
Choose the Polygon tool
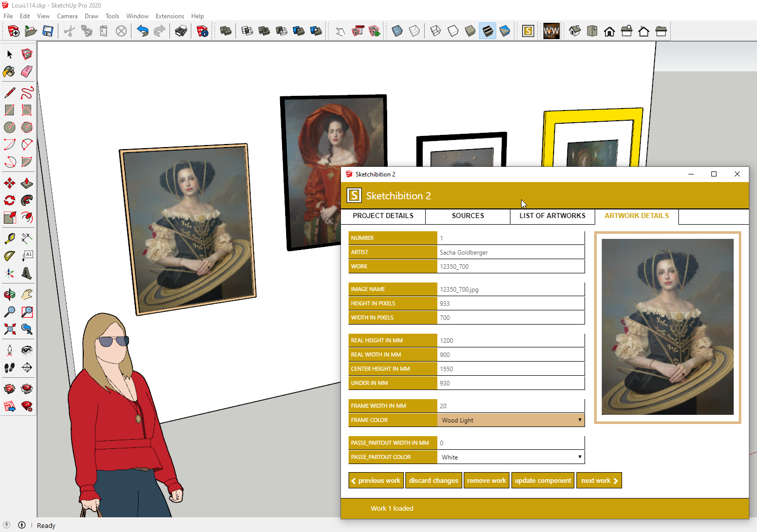pos(27,127)
